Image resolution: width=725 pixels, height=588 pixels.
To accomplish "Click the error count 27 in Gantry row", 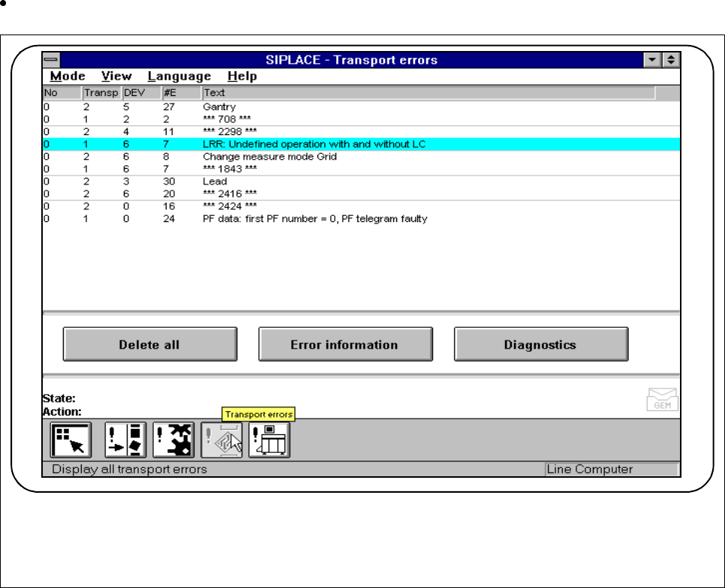I will coord(169,106).
